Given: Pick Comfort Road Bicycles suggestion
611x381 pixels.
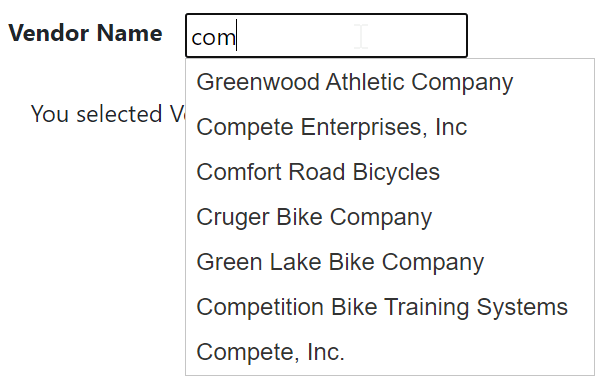Looking at the screenshot, I should [x=390, y=172].
